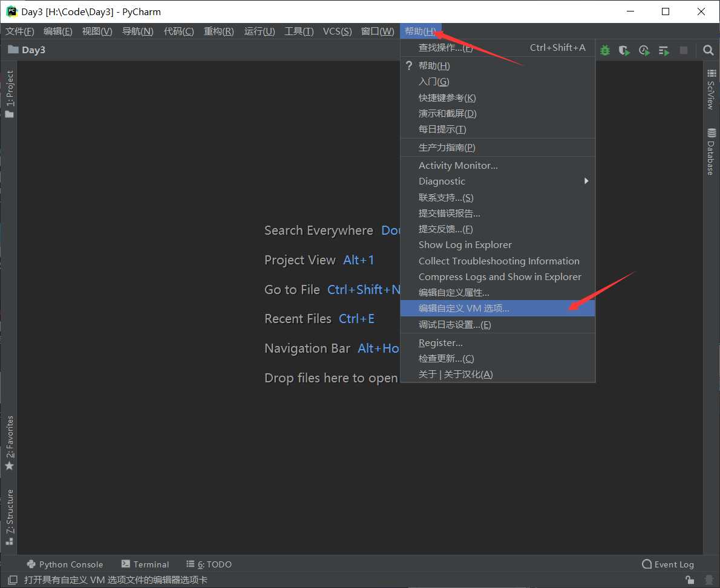Screen dimensions: 720x588
Task: Select 快捷键参考(K) menu entry
Action: (498, 98)
